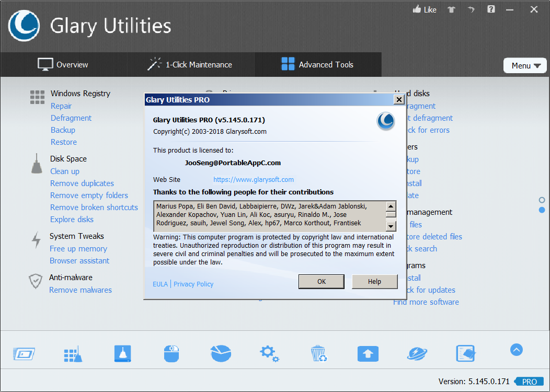Click the contributors list scroll-up arrow
Image resolution: width=550 pixels, height=392 pixels.
(391, 206)
